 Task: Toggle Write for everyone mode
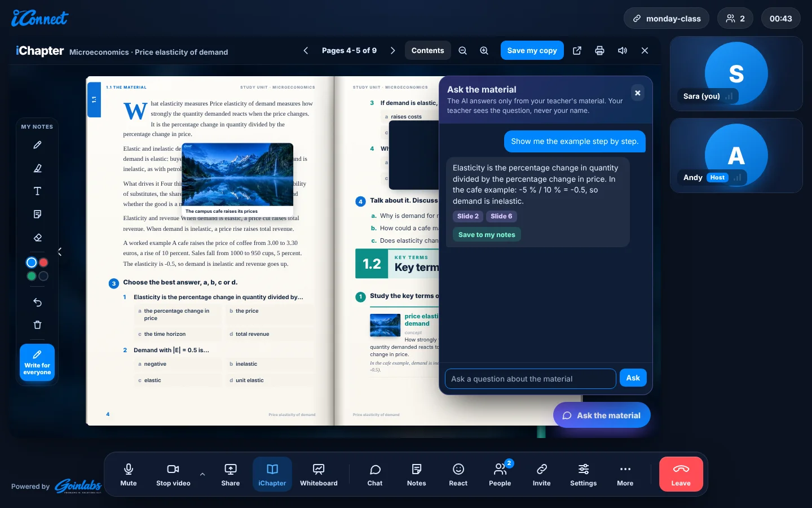pos(37,362)
